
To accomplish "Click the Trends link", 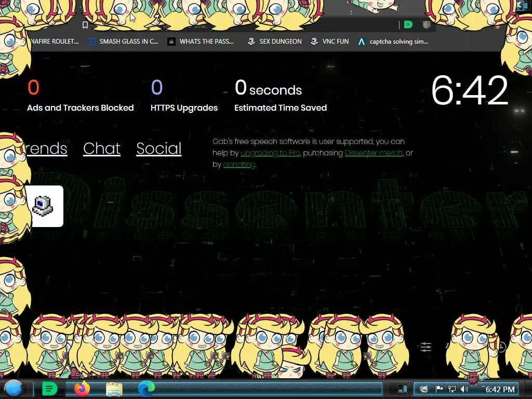I will pos(47,149).
